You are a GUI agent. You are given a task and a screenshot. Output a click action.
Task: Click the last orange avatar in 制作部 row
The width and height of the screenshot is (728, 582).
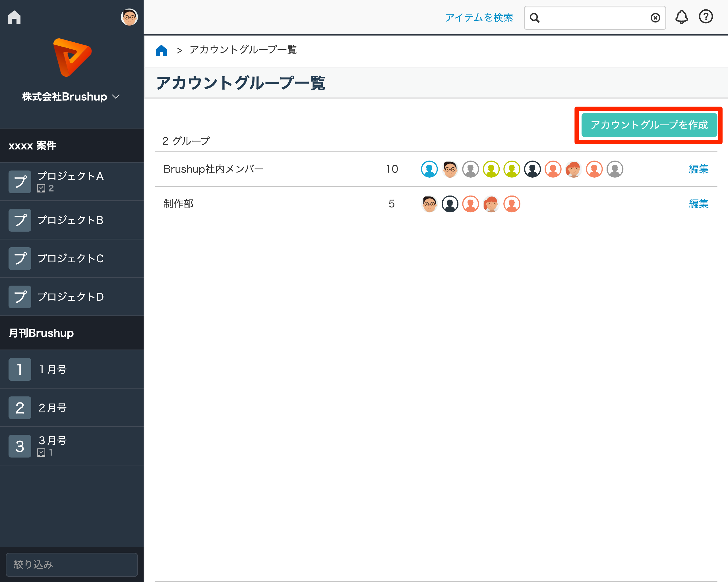(512, 204)
